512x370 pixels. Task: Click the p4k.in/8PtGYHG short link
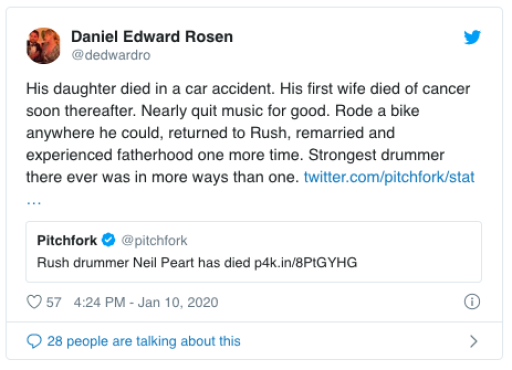click(x=306, y=263)
